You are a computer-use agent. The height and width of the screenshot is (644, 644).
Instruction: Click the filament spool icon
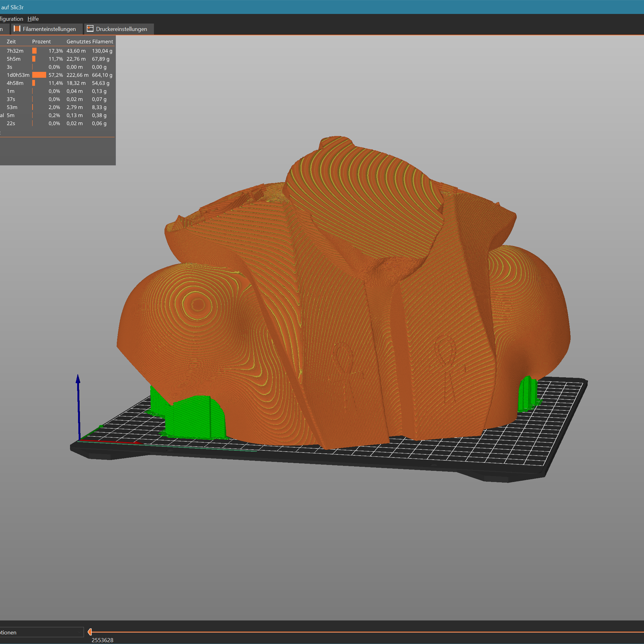click(17, 29)
